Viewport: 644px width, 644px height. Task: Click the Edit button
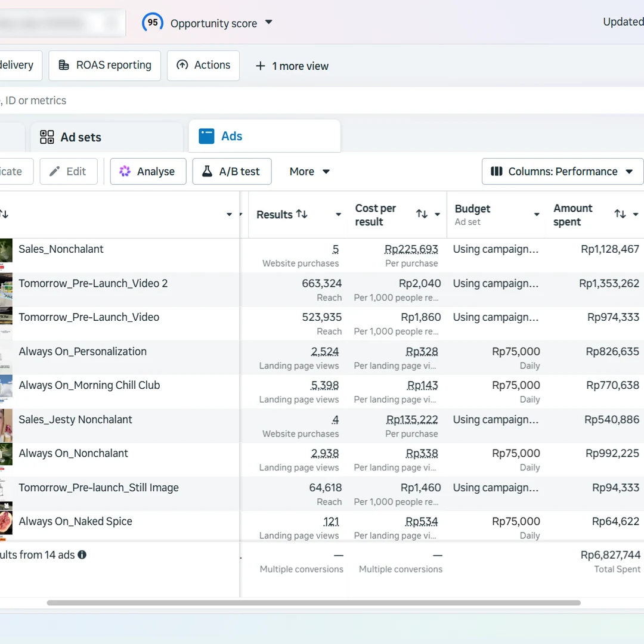[x=69, y=171]
